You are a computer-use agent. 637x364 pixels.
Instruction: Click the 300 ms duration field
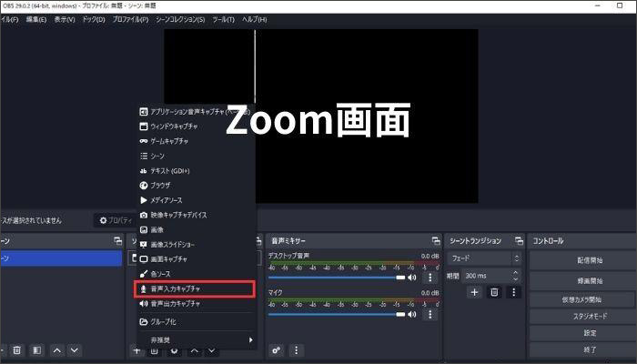pyautogui.click(x=487, y=276)
